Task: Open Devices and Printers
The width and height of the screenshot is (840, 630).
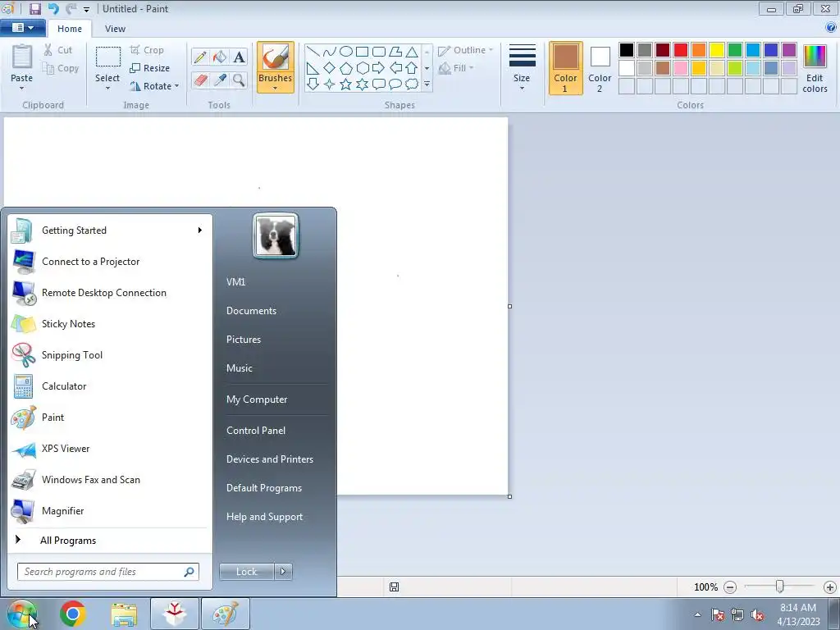Action: click(269, 459)
